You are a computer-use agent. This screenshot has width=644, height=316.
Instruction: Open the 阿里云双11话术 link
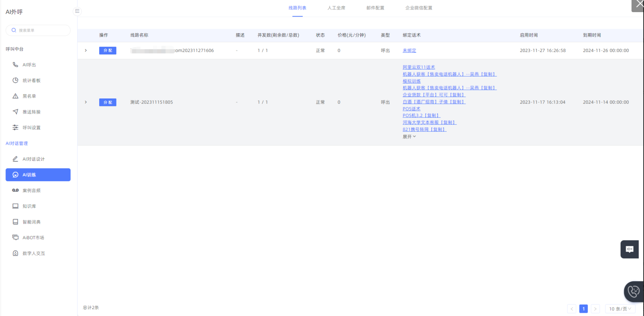(x=418, y=67)
